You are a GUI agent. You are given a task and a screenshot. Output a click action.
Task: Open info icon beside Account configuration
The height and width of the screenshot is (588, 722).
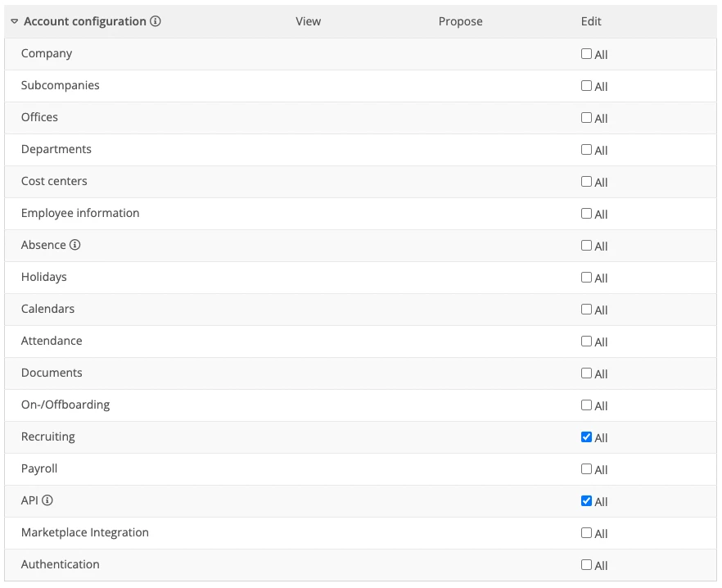(156, 21)
